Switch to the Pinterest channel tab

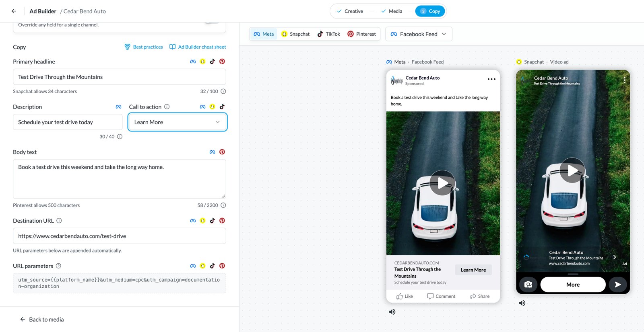coord(361,34)
